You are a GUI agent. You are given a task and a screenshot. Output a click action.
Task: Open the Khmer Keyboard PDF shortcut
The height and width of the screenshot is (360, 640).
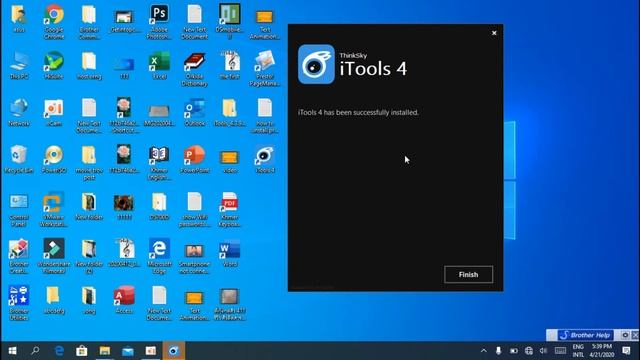click(229, 210)
